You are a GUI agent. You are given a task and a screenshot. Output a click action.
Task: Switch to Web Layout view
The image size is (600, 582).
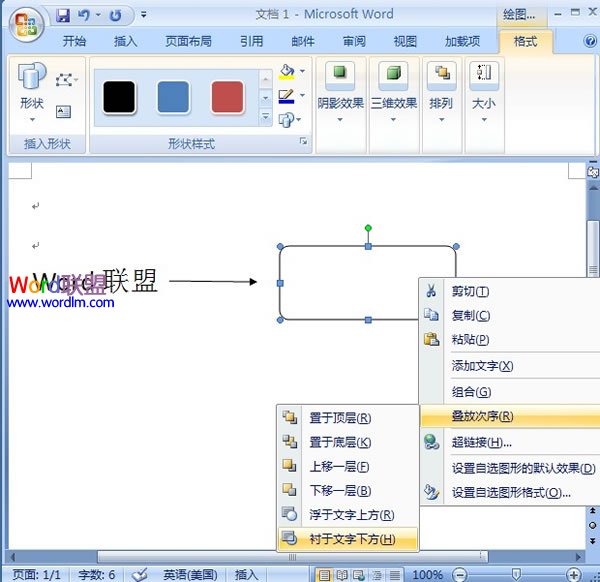point(359,575)
